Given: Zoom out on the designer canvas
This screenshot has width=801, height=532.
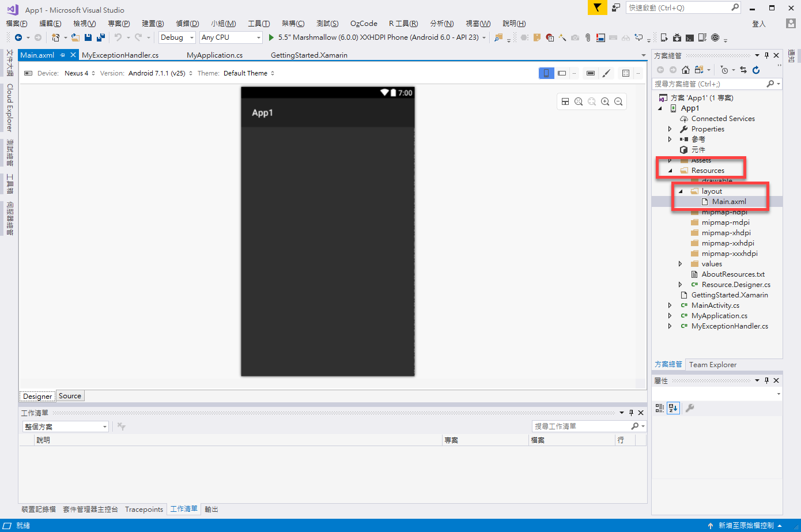Looking at the screenshot, I should (x=618, y=101).
